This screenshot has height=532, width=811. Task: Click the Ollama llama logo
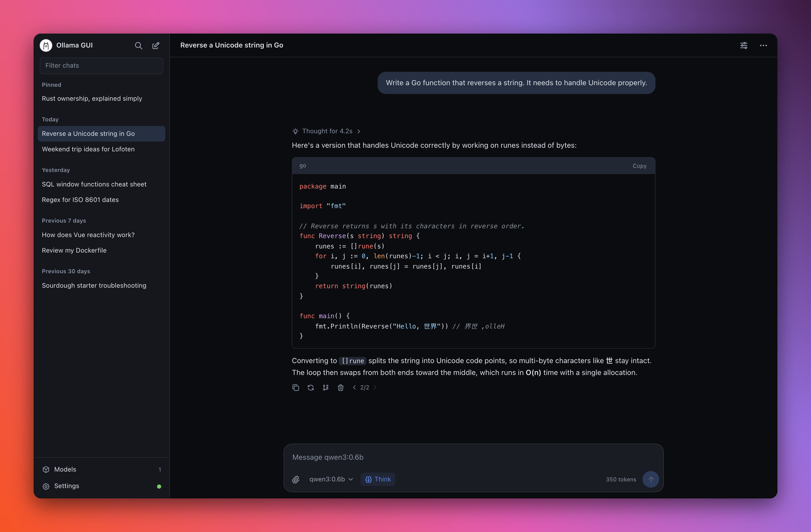46,45
